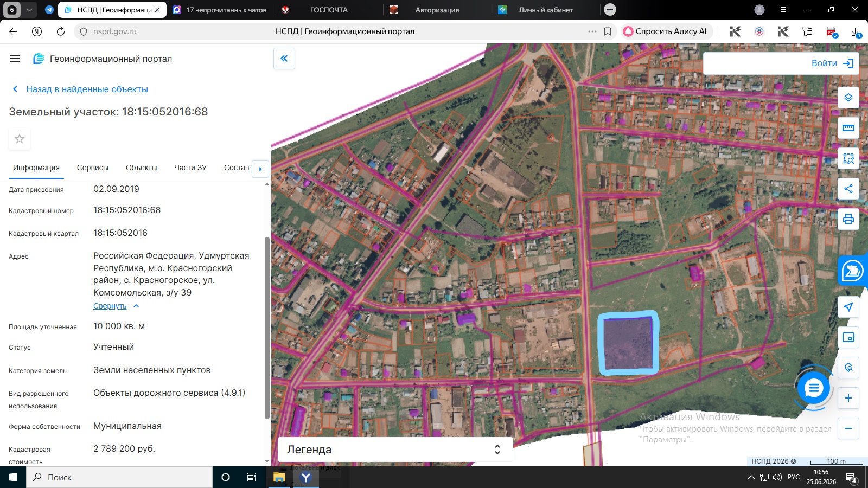
Task: Open a new browser tab
Action: point(610,9)
